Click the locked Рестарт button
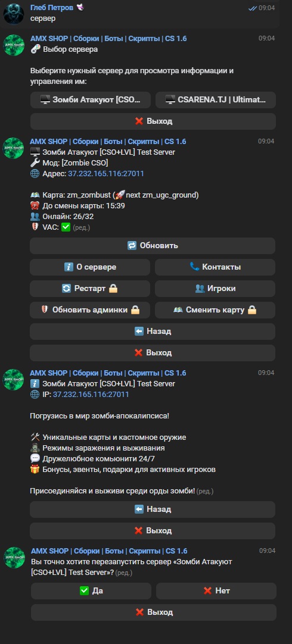Image resolution: width=292 pixels, height=644 pixels. click(x=90, y=288)
